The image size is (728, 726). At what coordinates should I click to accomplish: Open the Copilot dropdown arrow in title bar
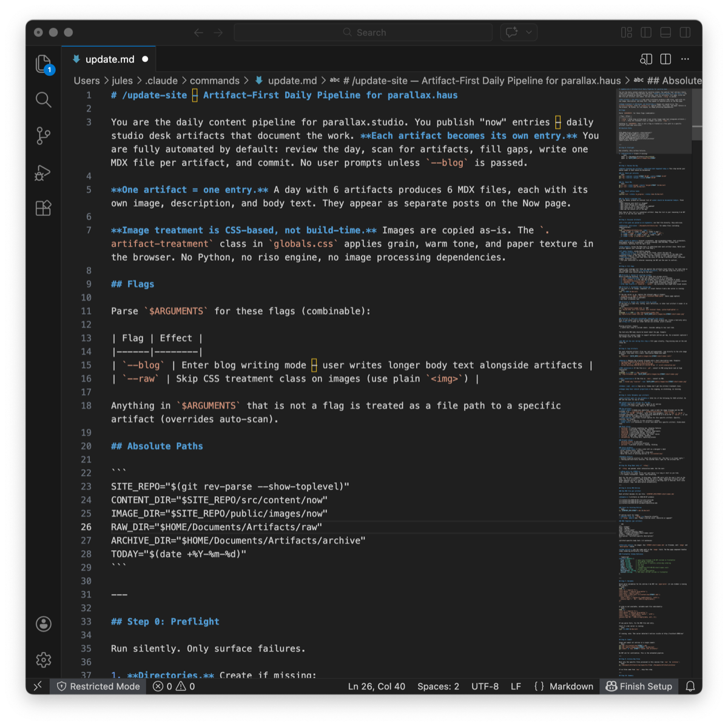pyautogui.click(x=528, y=32)
